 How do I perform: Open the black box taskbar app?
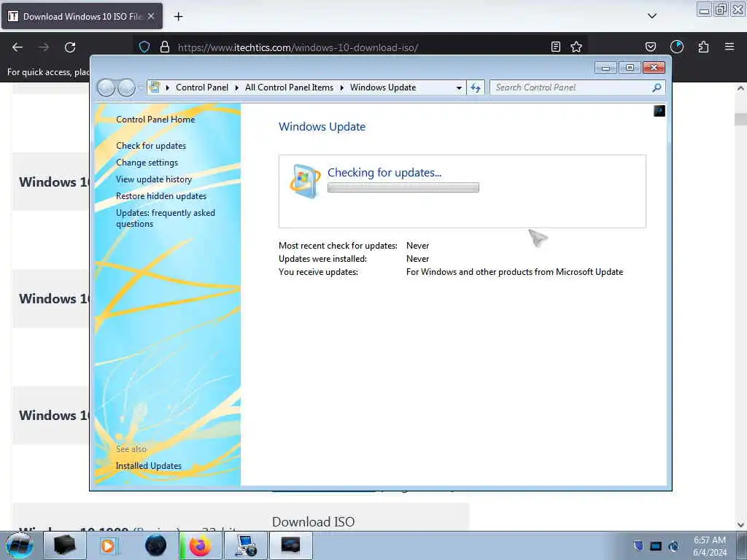[x=64, y=545]
